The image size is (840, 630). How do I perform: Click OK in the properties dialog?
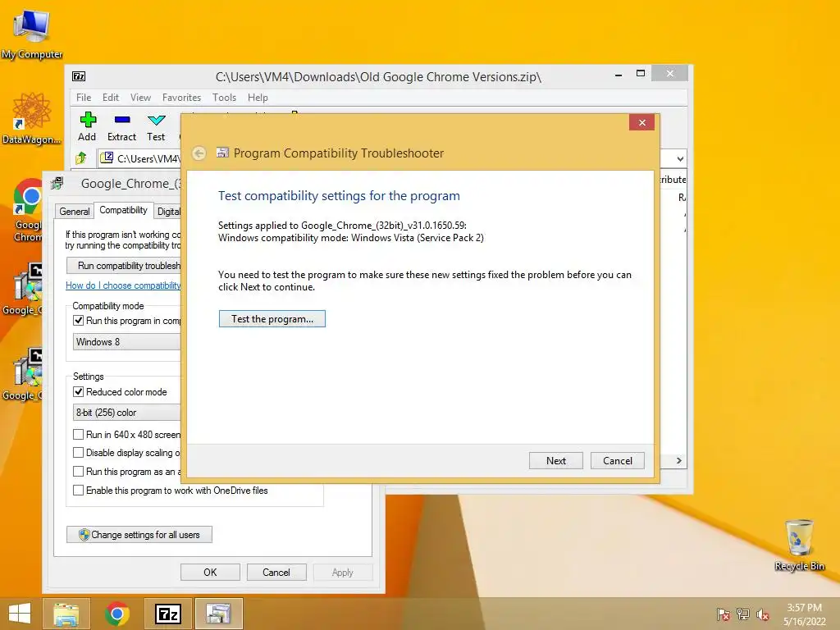210,572
